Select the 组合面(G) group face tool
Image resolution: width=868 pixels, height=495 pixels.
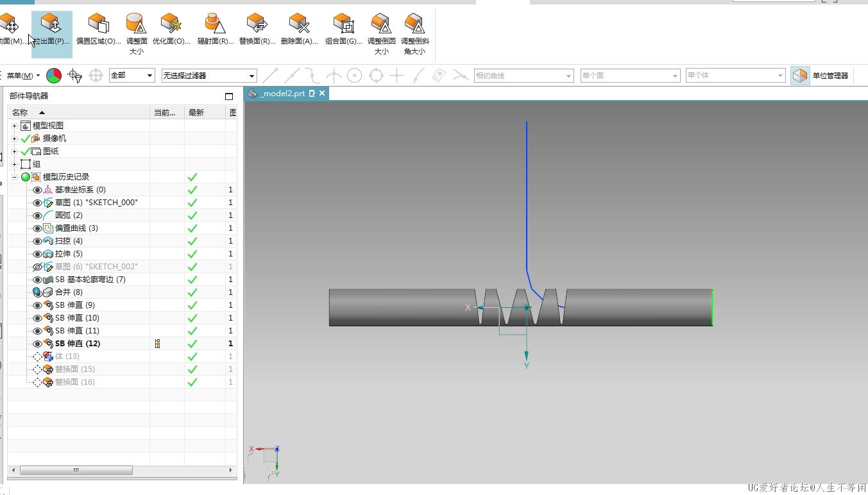click(x=344, y=31)
